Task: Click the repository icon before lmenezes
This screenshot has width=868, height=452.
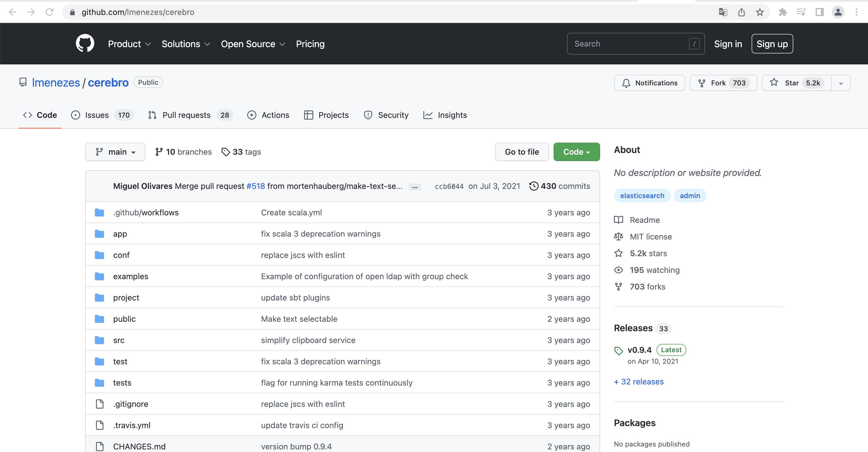Action: click(x=23, y=82)
